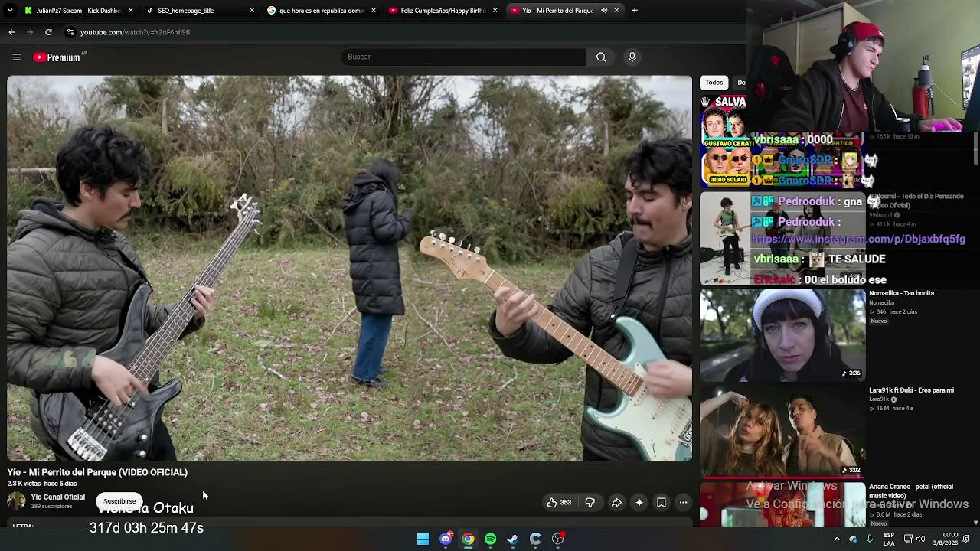Like the video with thumbs up
Viewport: 980px width, 551px height.
(x=559, y=503)
